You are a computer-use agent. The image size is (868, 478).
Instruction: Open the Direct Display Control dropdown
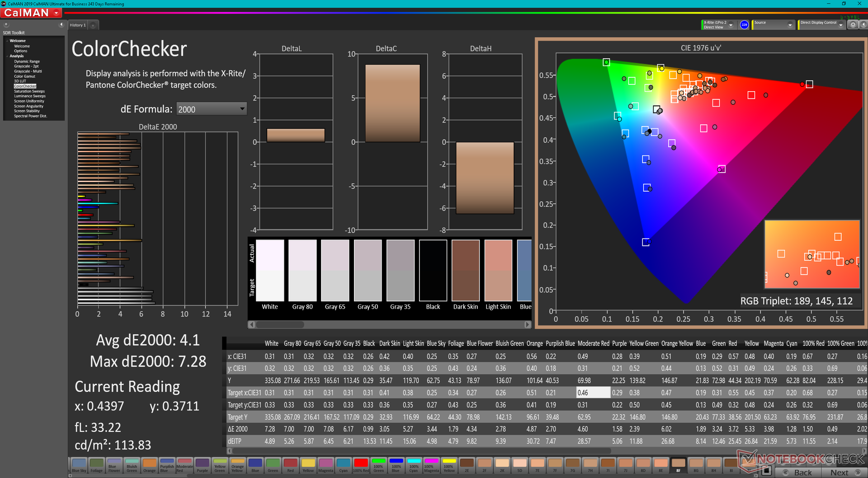pyautogui.click(x=840, y=25)
